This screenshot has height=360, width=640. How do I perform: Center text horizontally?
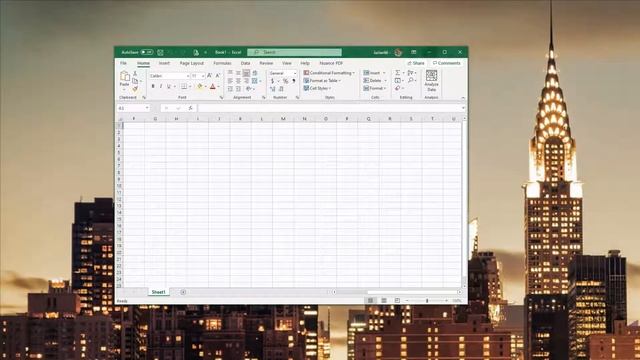pyautogui.click(x=238, y=81)
